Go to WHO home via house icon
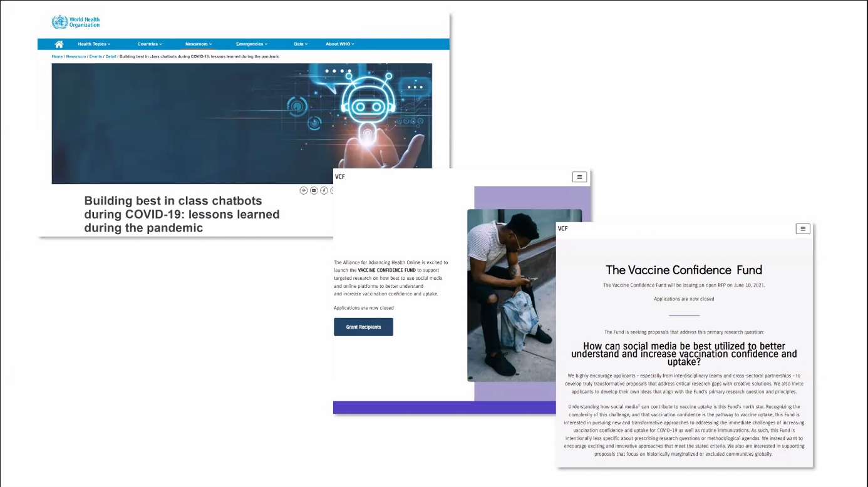868x487 pixels. click(59, 44)
